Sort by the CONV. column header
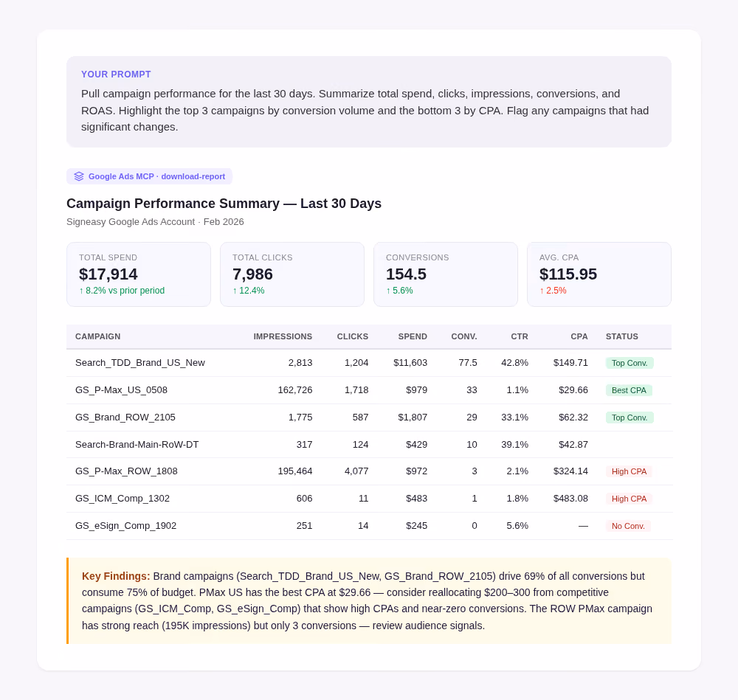Viewport: 738px width, 700px height. click(464, 337)
